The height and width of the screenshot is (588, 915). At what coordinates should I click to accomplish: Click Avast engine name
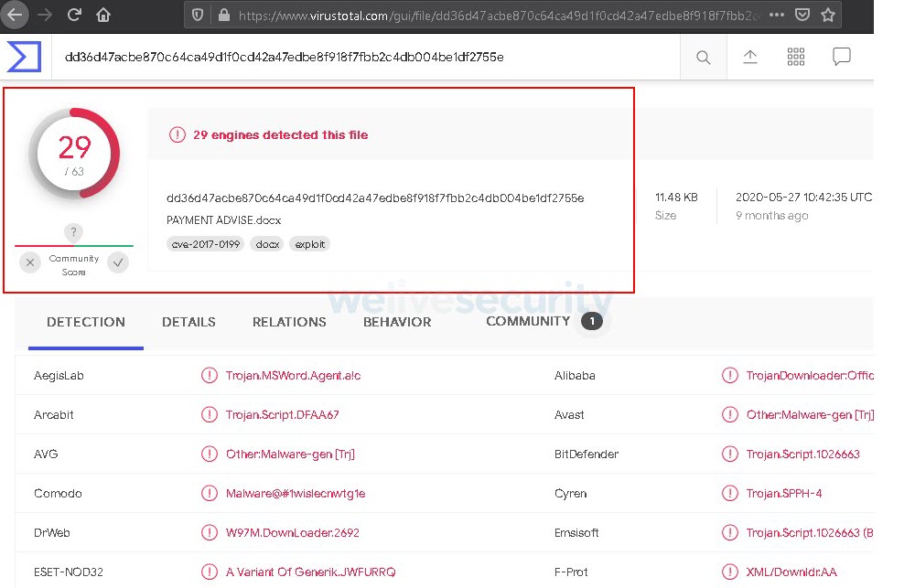pyautogui.click(x=569, y=415)
